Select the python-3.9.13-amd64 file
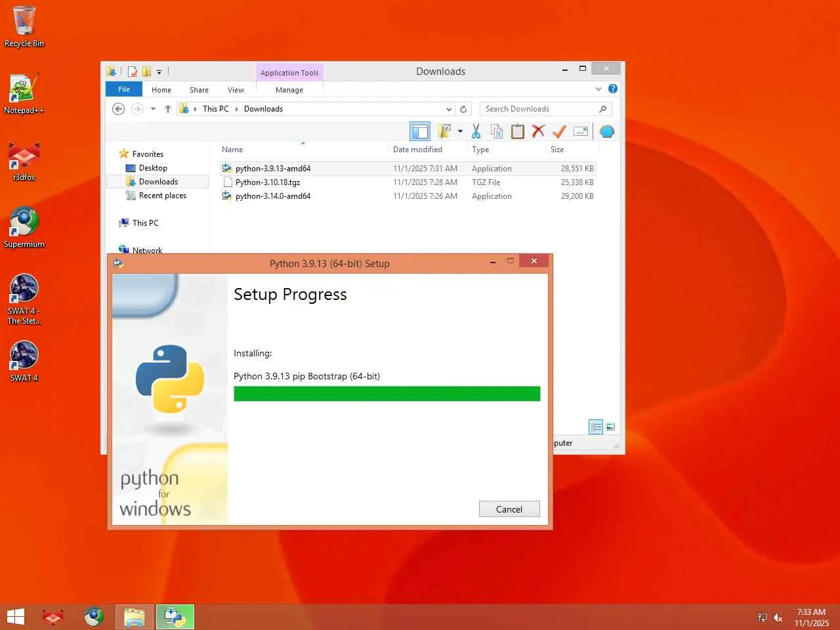The image size is (840, 630). coord(408,169)
